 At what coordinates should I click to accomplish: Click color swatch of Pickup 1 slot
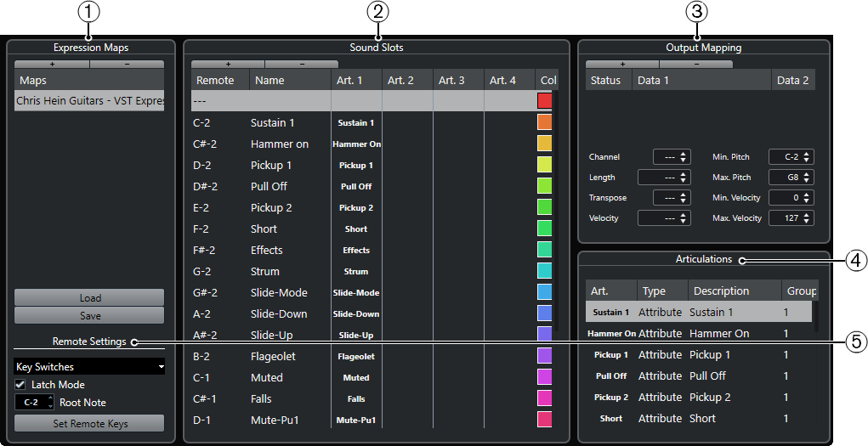click(x=544, y=165)
